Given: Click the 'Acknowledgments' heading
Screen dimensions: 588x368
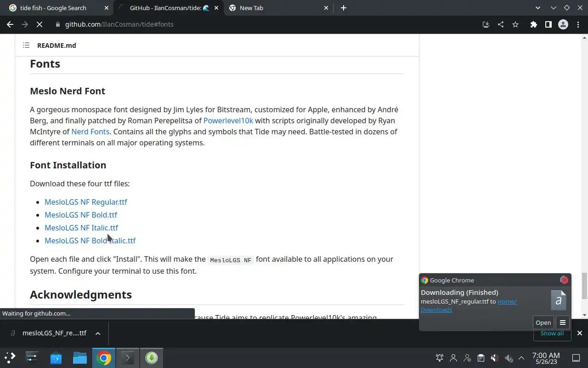Looking at the screenshot, I should point(81,294).
